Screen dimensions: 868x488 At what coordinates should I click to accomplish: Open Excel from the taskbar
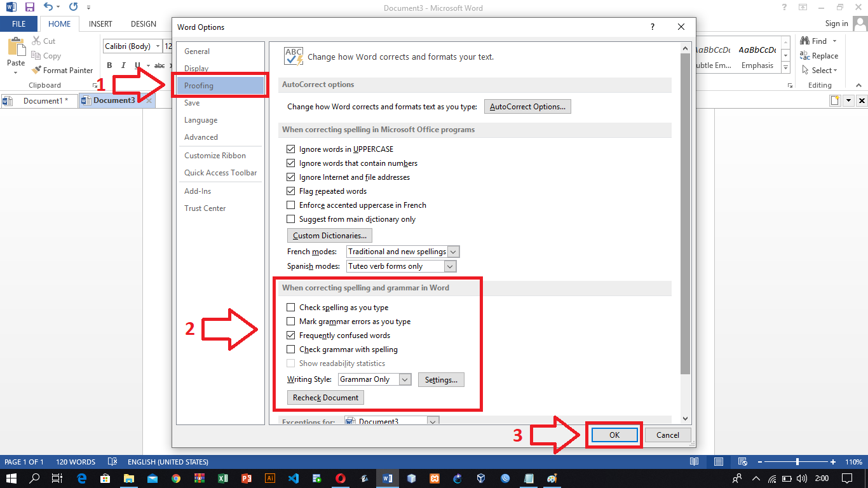tap(223, 478)
